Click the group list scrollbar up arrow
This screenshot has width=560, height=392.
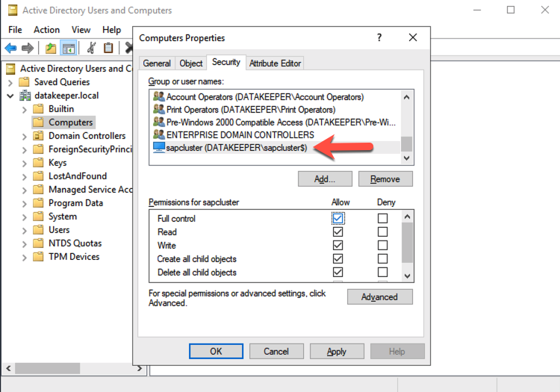pyautogui.click(x=406, y=97)
